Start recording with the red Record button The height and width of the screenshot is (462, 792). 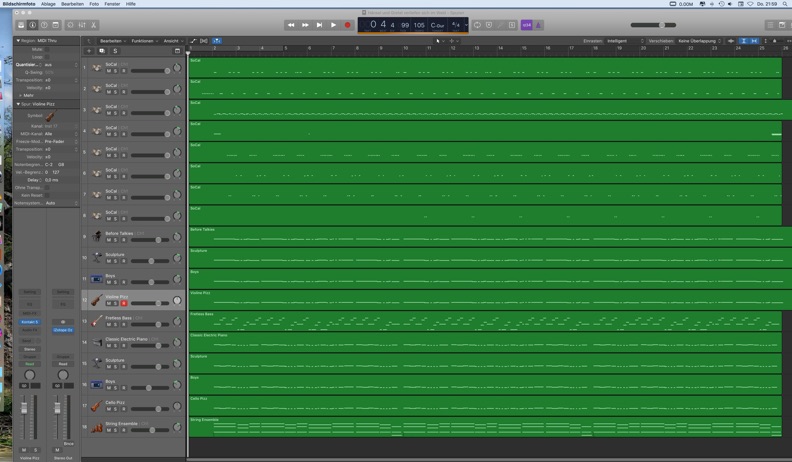click(348, 25)
